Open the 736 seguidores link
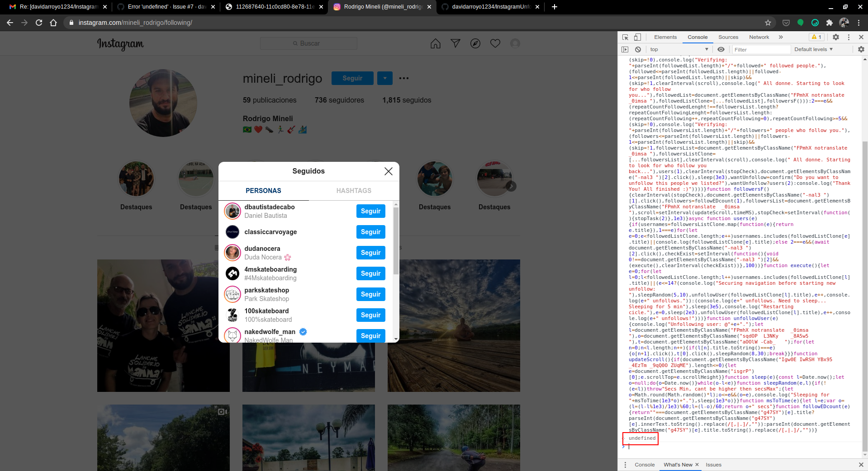This screenshot has height=471, width=868. coord(339,100)
